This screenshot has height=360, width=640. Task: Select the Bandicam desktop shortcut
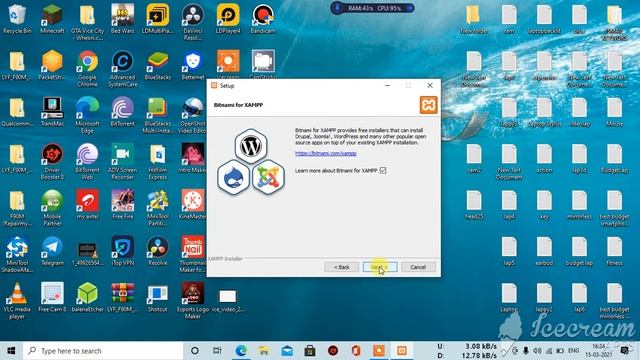point(263,19)
